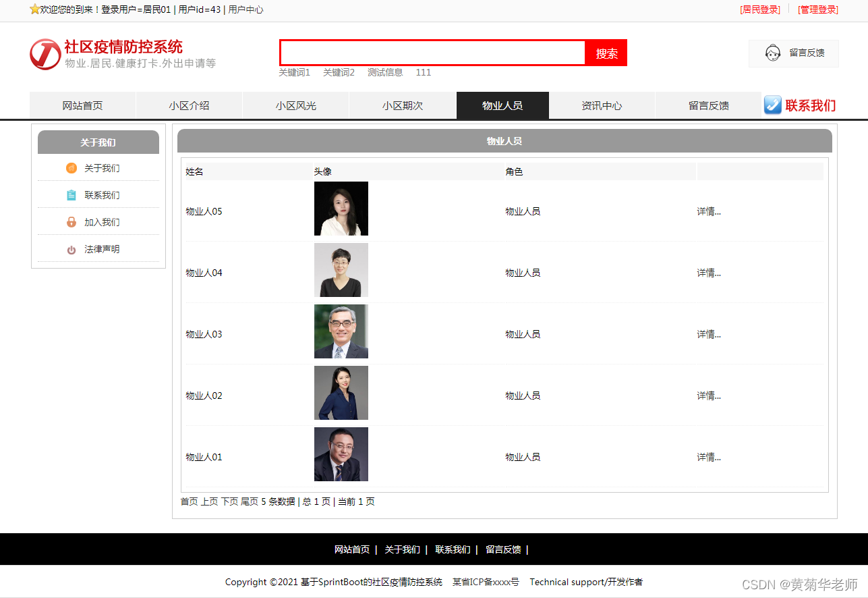Viewport: 868px width, 598px height.
Task: Open 详情 for 物业人01
Action: (709, 457)
